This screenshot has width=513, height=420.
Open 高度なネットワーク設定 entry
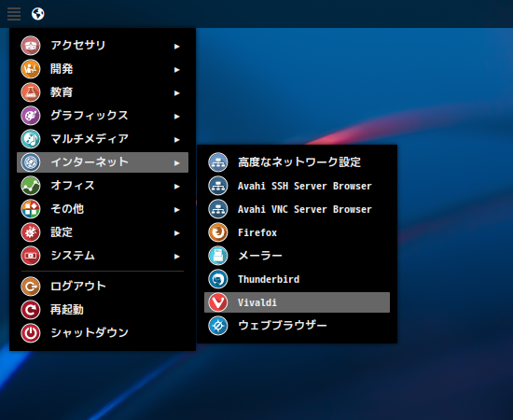coord(297,162)
